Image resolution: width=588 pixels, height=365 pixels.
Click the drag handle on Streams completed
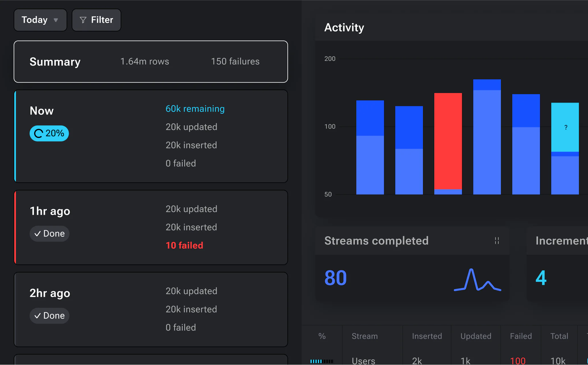[x=497, y=241]
